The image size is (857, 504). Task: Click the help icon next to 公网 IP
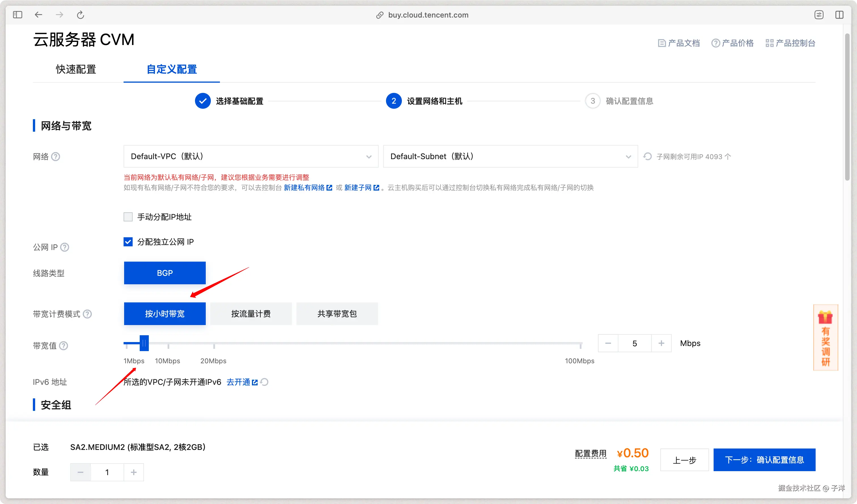tap(65, 247)
